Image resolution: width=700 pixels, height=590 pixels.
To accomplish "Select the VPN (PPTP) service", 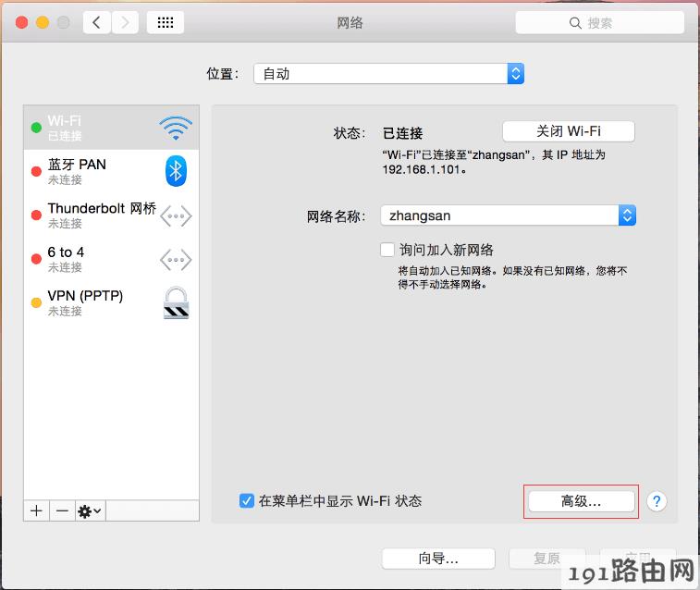I will (x=111, y=302).
